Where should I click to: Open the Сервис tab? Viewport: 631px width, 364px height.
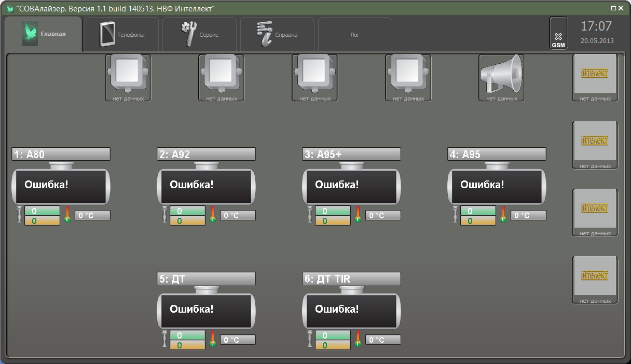point(200,35)
